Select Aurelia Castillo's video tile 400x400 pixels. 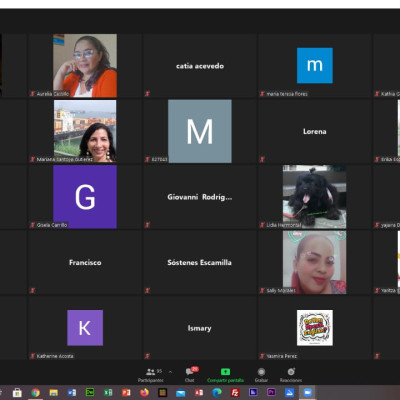[x=85, y=65]
